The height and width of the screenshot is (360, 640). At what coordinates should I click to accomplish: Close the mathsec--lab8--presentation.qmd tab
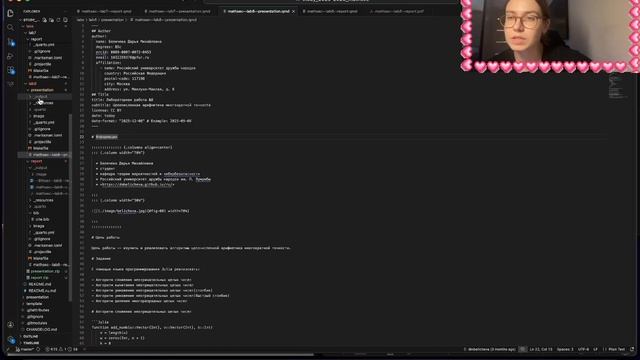pyautogui.click(x=293, y=11)
